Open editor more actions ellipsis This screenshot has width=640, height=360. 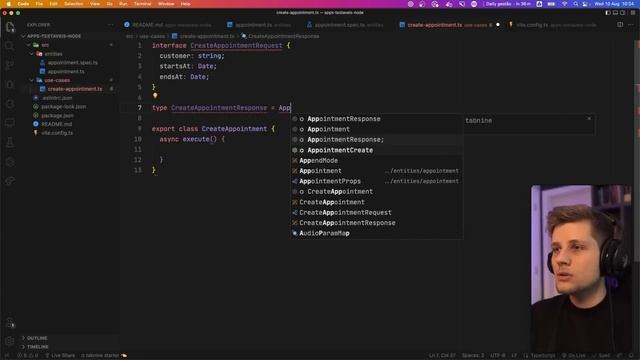[631, 25]
